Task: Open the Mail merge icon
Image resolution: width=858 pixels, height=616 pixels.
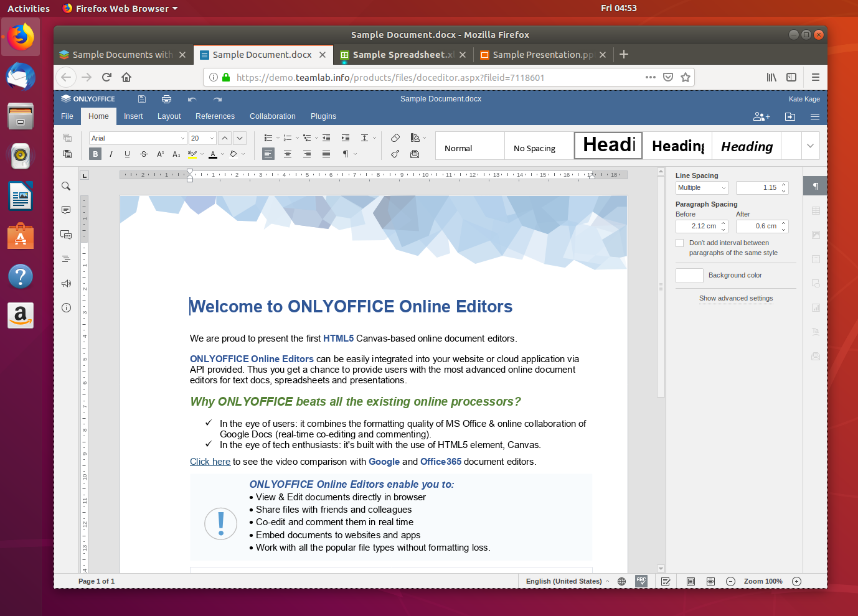Action: (x=415, y=154)
